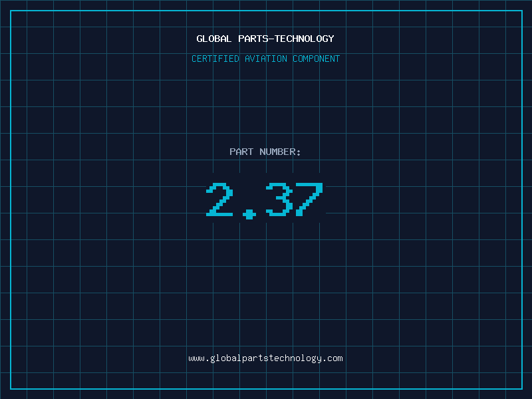Select the CERTIFIED AVIATION COMPONENT subtitle
The width and height of the screenshot is (532, 399).
click(x=265, y=59)
